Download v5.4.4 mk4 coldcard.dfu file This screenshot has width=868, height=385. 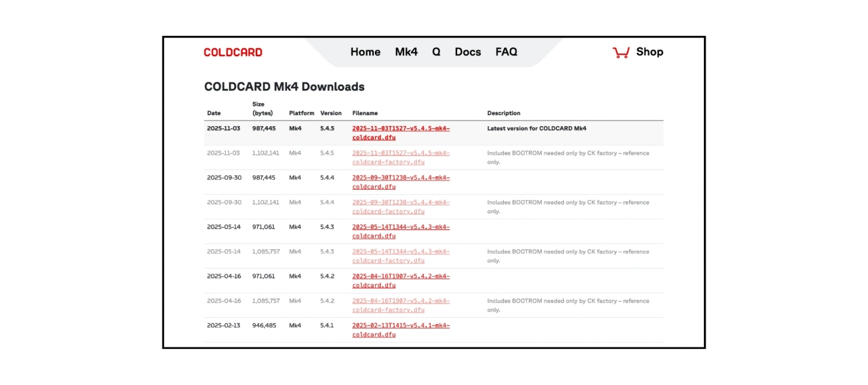[x=401, y=182]
